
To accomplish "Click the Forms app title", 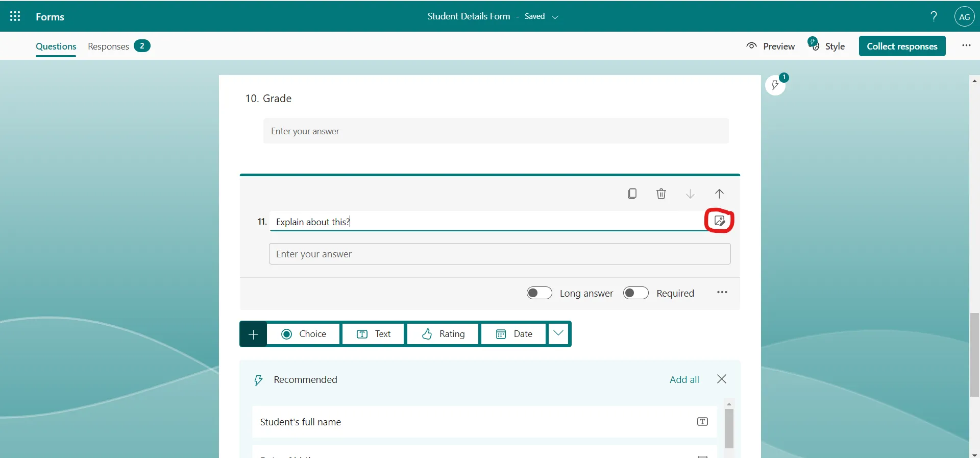I will coord(50,17).
